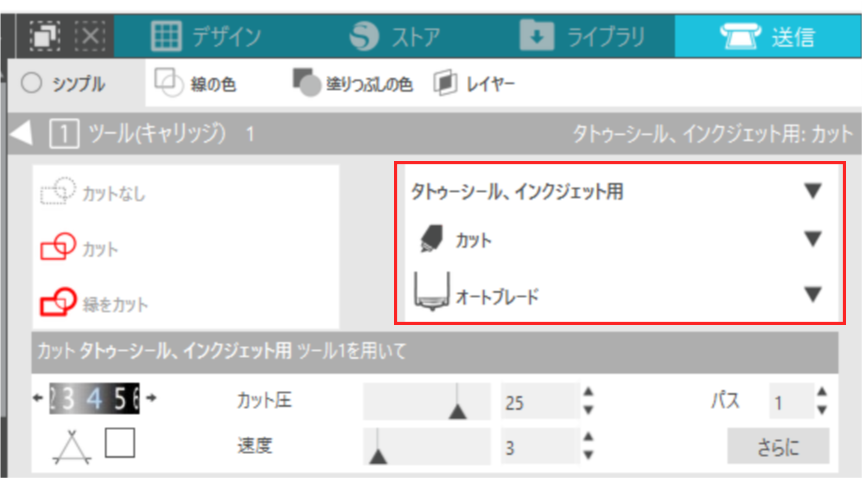Increase blade depth with right arrow
862x478 pixels.
(x=151, y=398)
